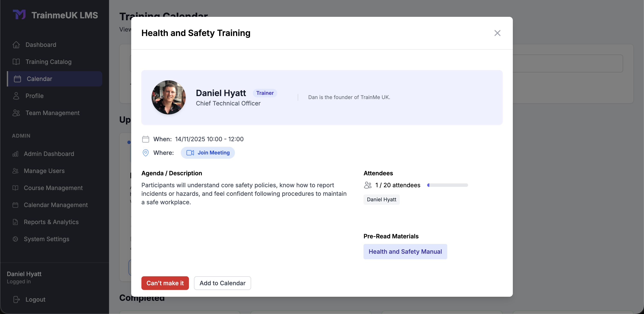Open the Course Management book icon
The height and width of the screenshot is (314, 644).
click(15, 188)
